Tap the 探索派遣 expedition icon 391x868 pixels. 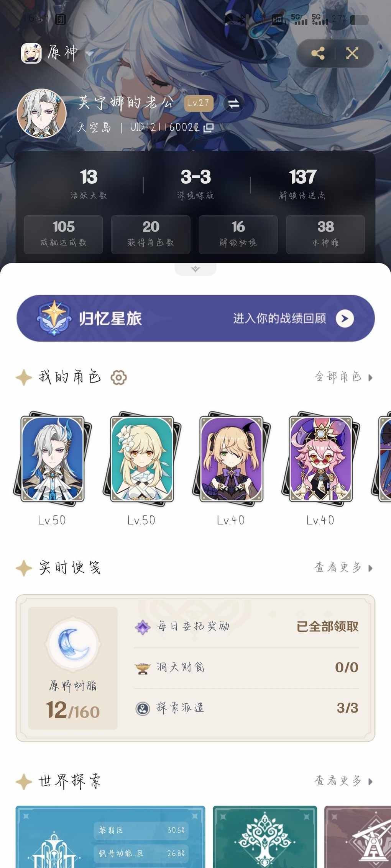[x=143, y=708]
